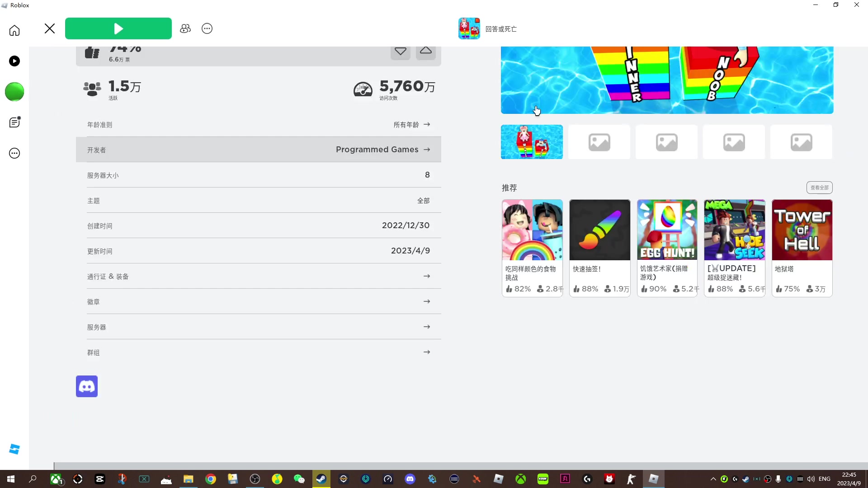Show hidden system tray icons

coord(713,479)
